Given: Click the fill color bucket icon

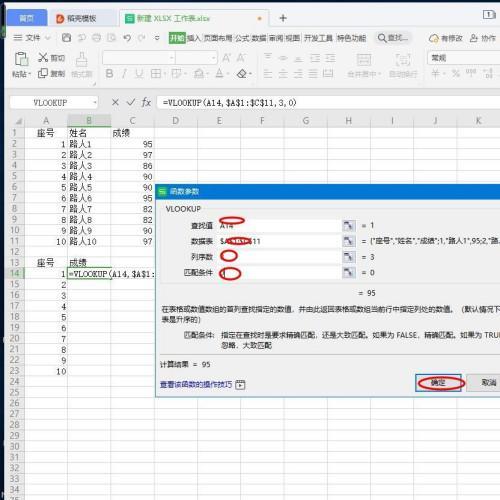Looking at the screenshot, I should [x=199, y=73].
